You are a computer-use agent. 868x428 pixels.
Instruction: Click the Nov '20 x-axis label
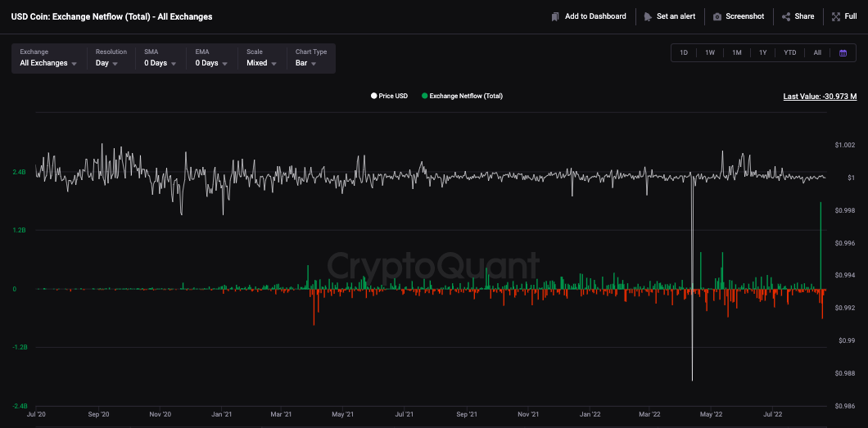160,413
